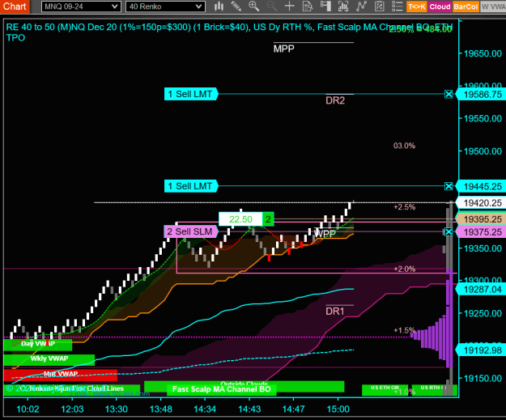Select the Chart tab
Viewport: 506px width, 420px height.
pyautogui.click(x=15, y=6)
